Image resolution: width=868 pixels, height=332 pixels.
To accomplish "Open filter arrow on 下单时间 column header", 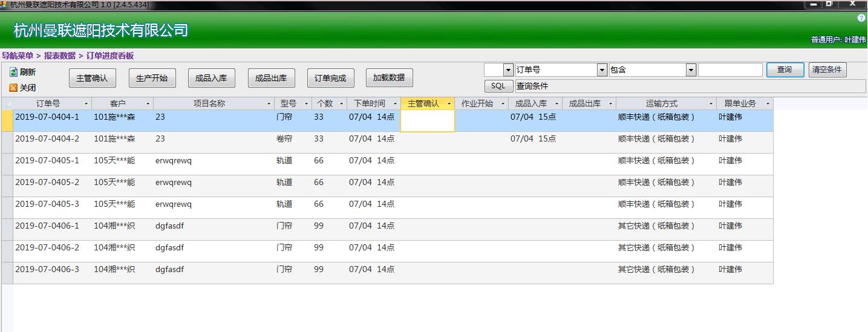I will pyautogui.click(x=396, y=104).
